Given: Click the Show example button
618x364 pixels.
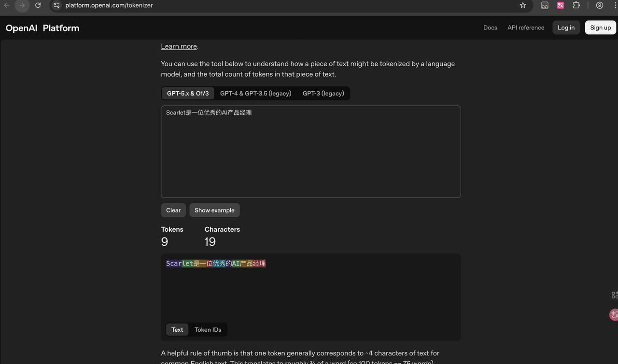Looking at the screenshot, I should [214, 210].
